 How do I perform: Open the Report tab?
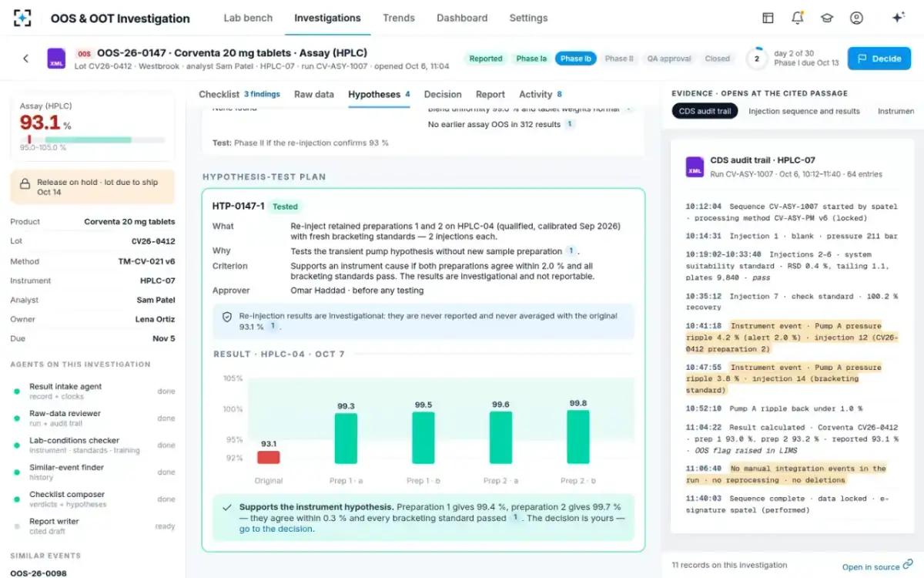point(490,95)
